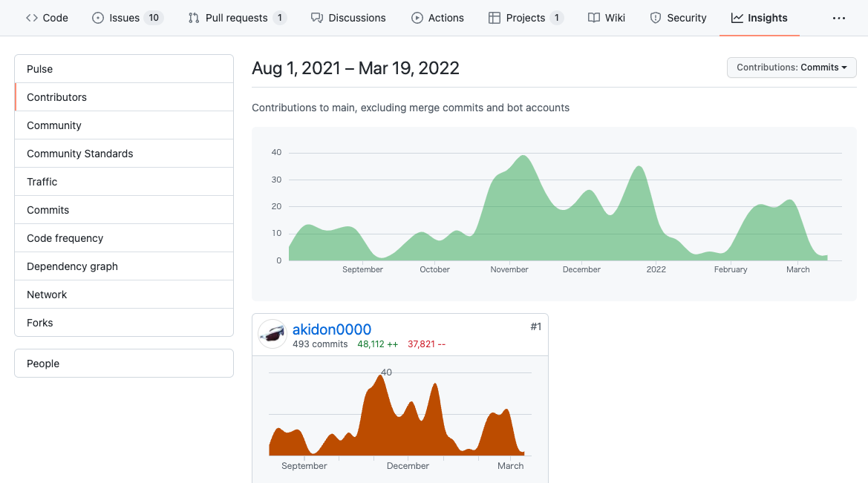Click the Discussions speech-bubble icon
This screenshot has height=483, width=868.
click(x=316, y=18)
